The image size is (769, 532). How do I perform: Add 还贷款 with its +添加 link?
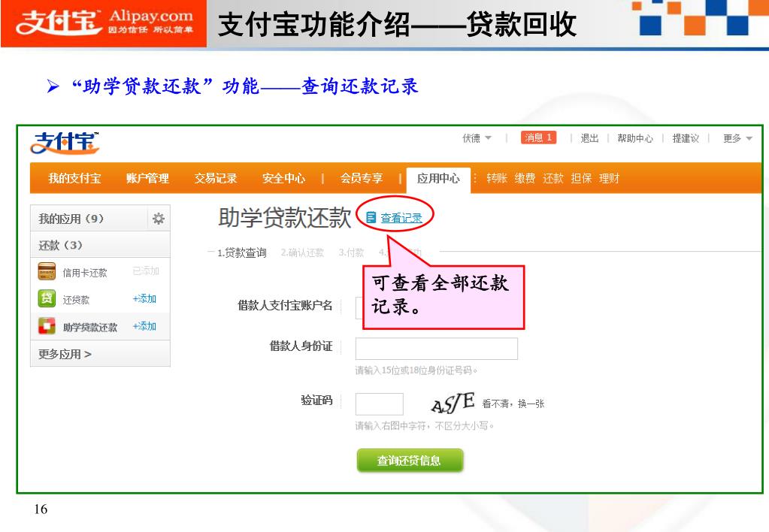pos(144,298)
